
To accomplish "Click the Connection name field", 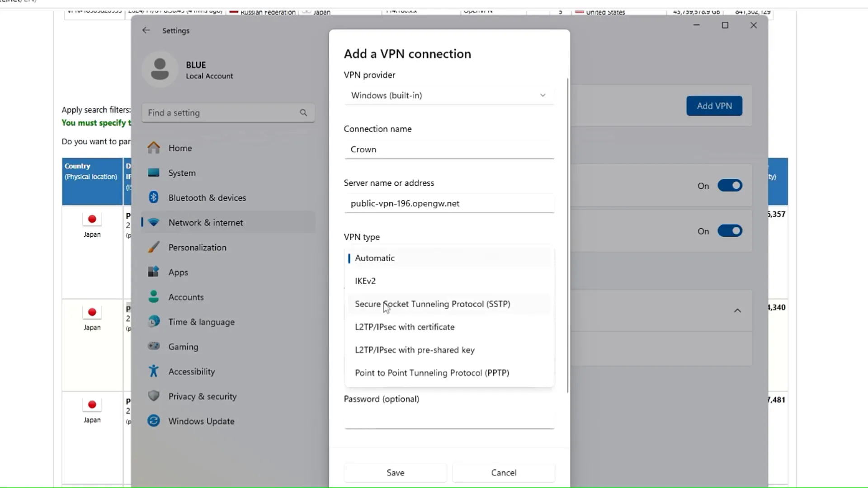I will pyautogui.click(x=449, y=150).
